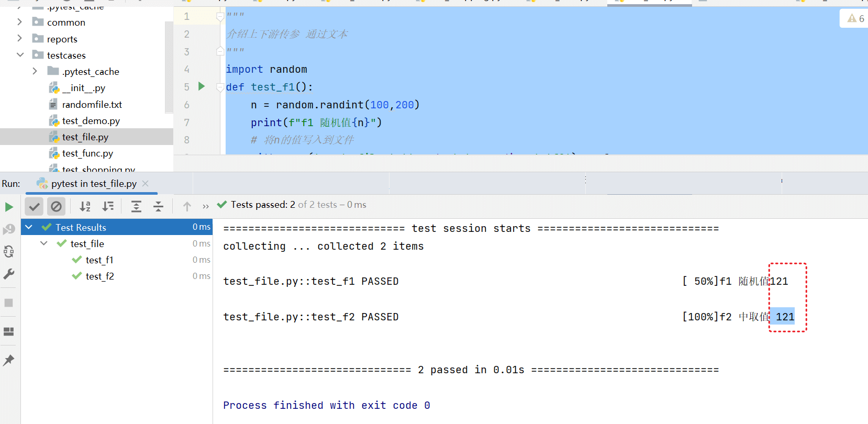
Task: Expand the reports folder
Action: pyautogui.click(x=19, y=38)
